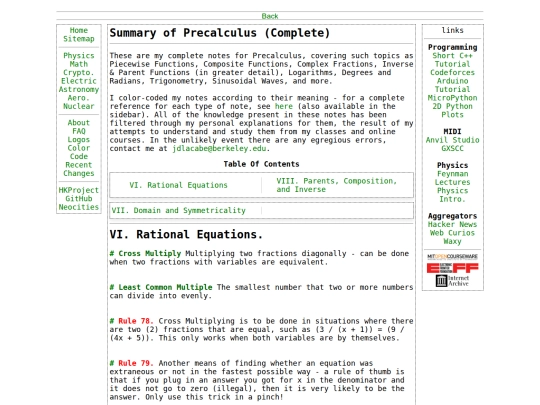Open the Logos link
The image size is (540, 405).
[x=79, y=139]
